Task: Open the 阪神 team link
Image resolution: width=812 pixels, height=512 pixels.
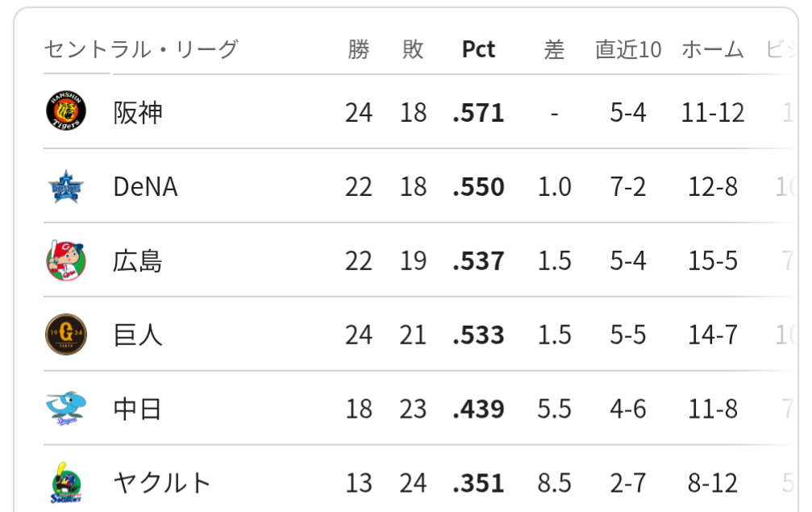Action: 138,112
